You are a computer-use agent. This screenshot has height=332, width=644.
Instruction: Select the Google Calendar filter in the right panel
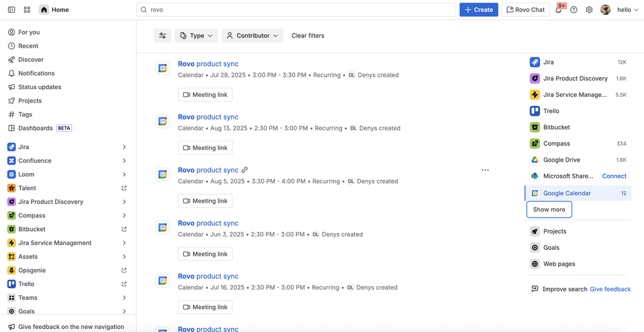(578, 193)
